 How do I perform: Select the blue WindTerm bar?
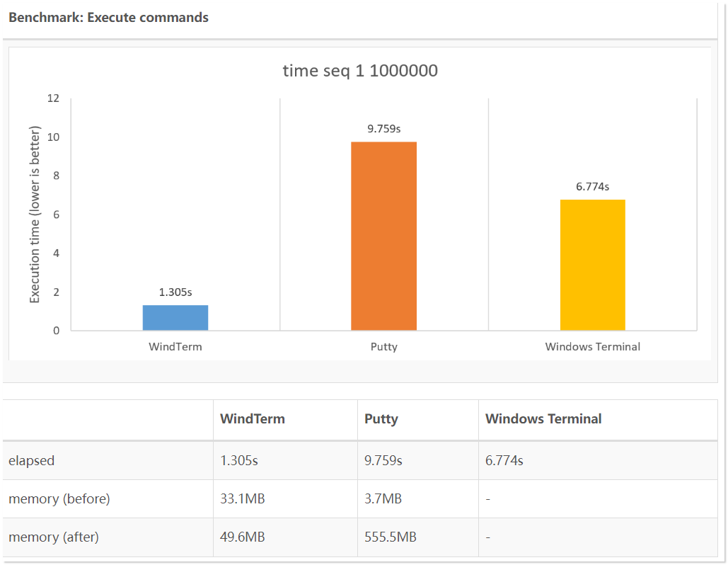coord(175,317)
